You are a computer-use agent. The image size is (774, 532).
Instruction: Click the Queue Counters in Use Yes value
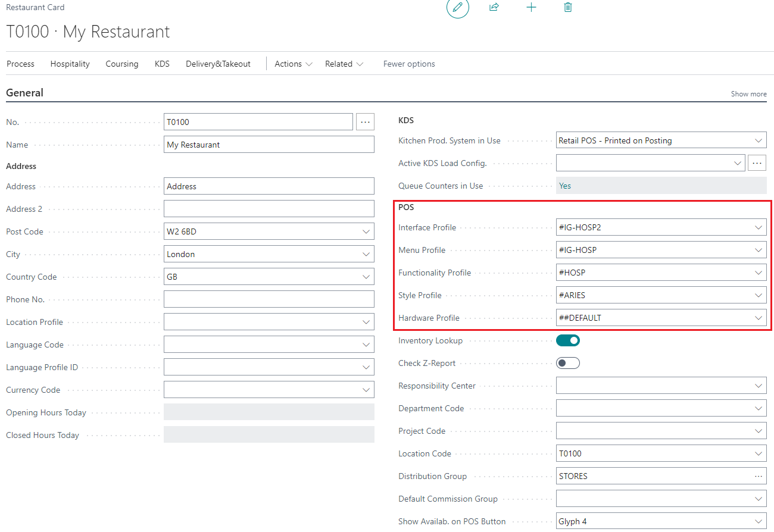point(565,186)
